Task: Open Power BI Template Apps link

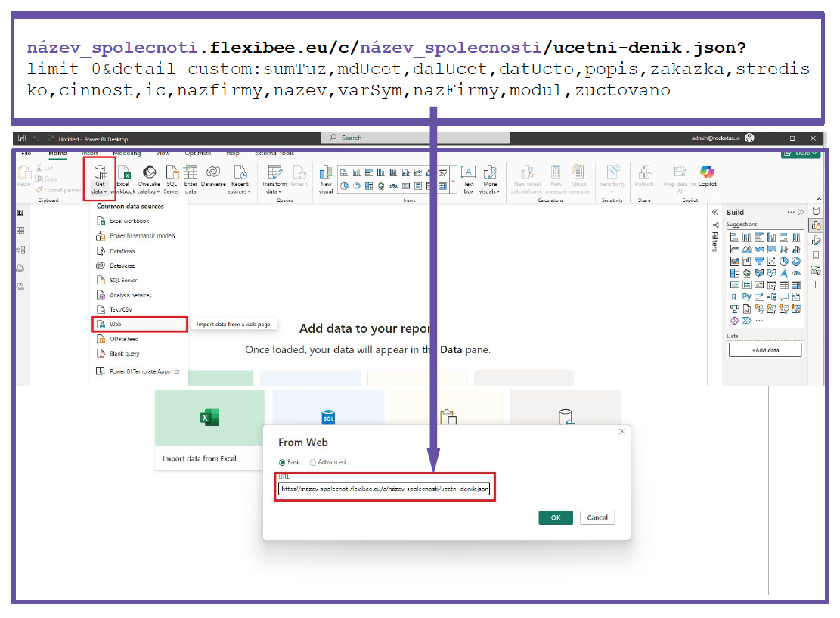Action: [137, 371]
